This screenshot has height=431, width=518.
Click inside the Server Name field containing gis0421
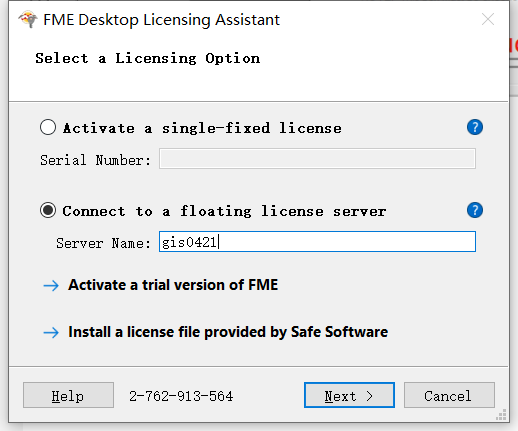point(317,242)
